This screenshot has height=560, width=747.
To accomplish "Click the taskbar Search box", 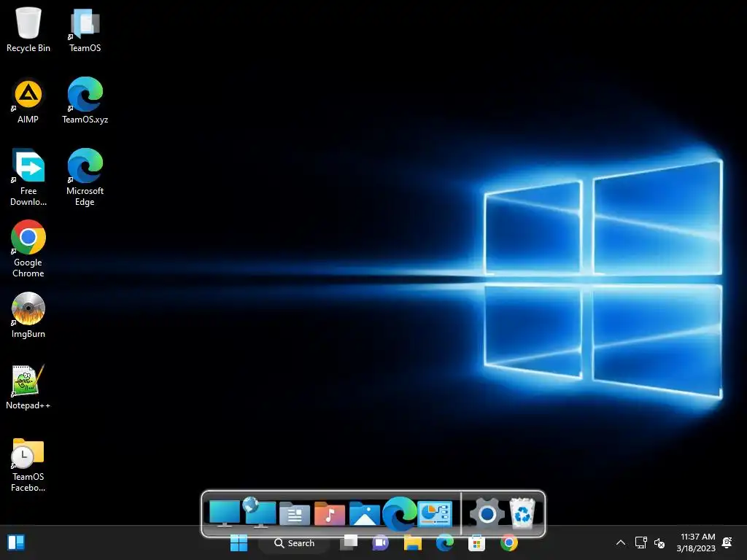I will 295,542.
